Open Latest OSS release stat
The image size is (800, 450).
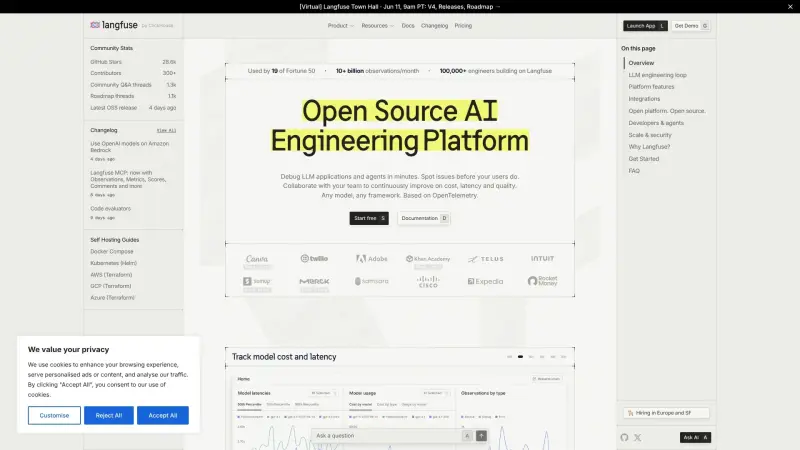pos(133,108)
